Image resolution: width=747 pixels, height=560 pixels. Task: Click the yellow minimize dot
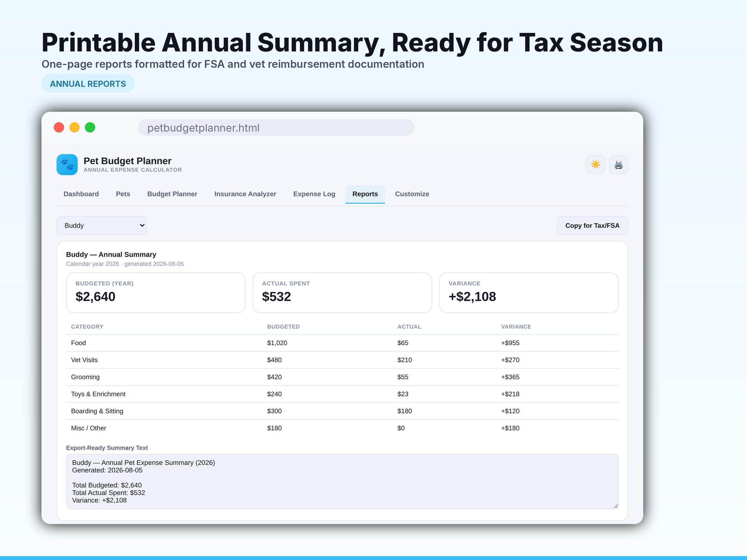click(x=75, y=127)
